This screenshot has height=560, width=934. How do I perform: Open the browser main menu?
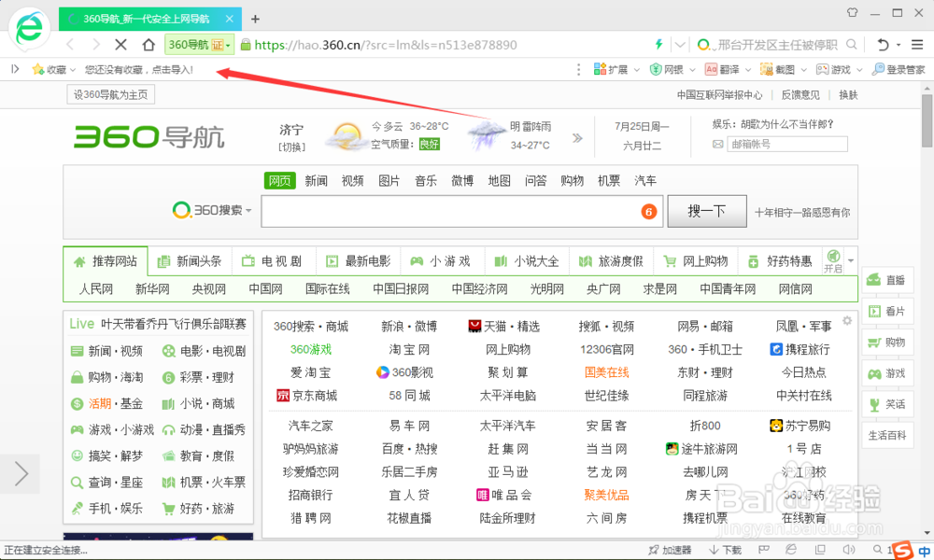(x=917, y=45)
